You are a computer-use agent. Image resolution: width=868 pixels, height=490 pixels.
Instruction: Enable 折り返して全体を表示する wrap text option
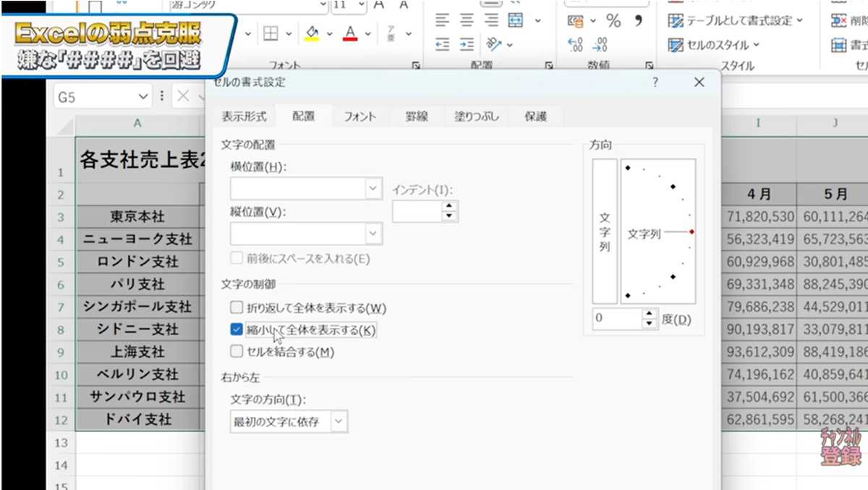point(237,307)
